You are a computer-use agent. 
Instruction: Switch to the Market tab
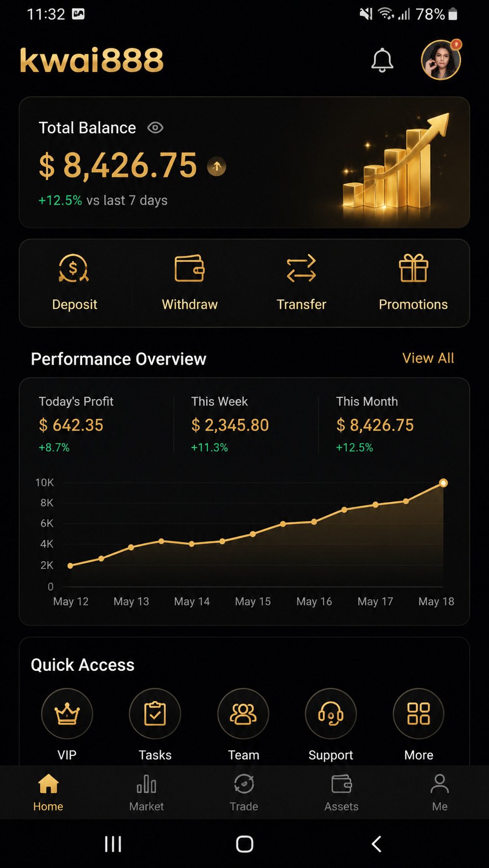pyautogui.click(x=147, y=793)
